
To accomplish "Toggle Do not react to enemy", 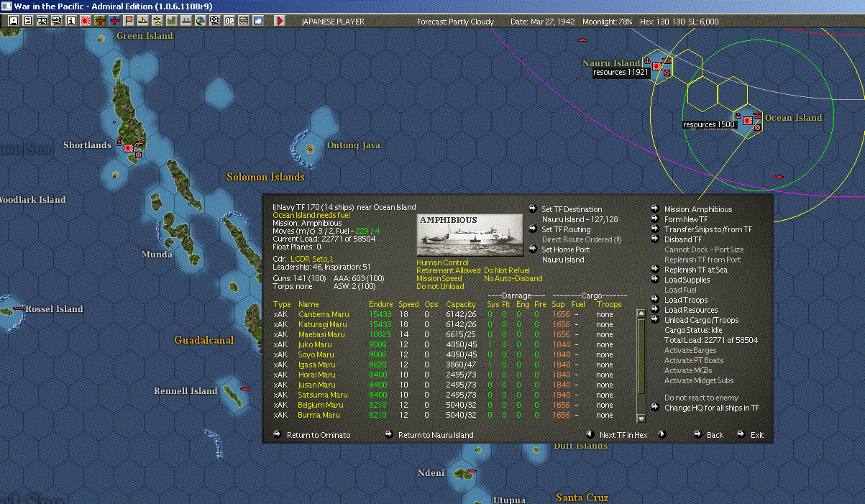I will 701,398.
